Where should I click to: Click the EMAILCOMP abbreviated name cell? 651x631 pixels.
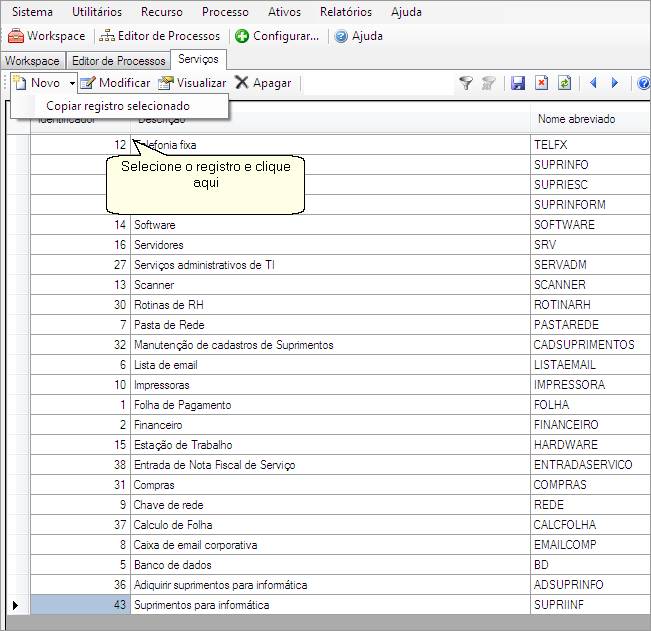click(x=590, y=545)
